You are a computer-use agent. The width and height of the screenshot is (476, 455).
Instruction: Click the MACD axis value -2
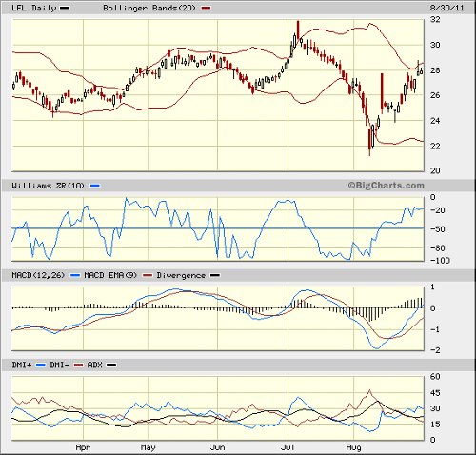pos(435,350)
